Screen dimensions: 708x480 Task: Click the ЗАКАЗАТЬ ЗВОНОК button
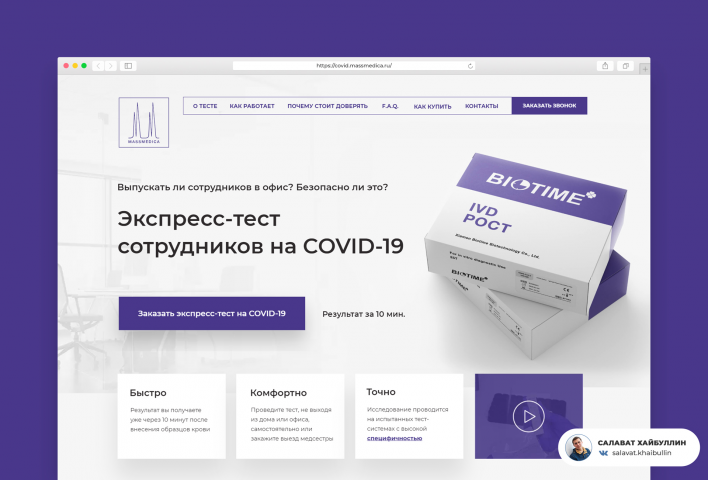pyautogui.click(x=549, y=106)
